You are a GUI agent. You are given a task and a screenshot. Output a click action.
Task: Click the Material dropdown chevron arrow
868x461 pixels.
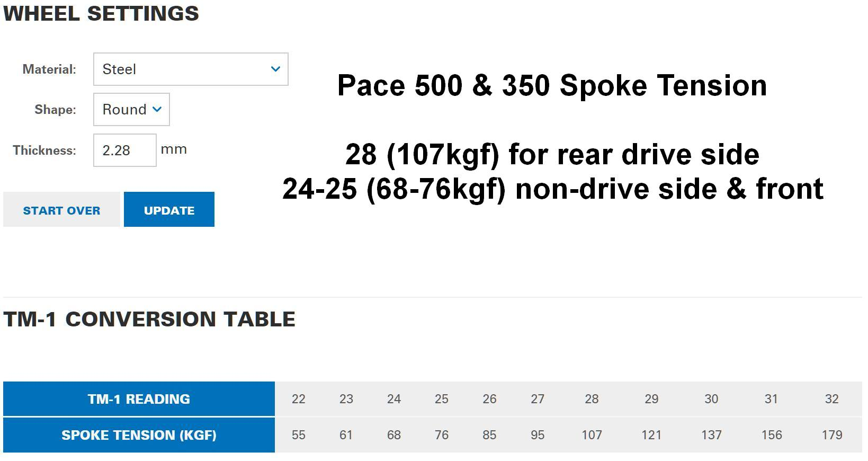click(275, 69)
